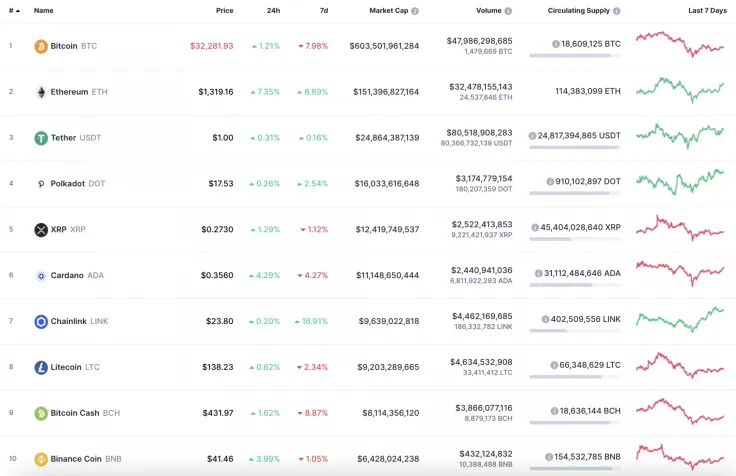736x476 pixels.
Task: Click the XRP black logo icon
Action: pos(41,230)
